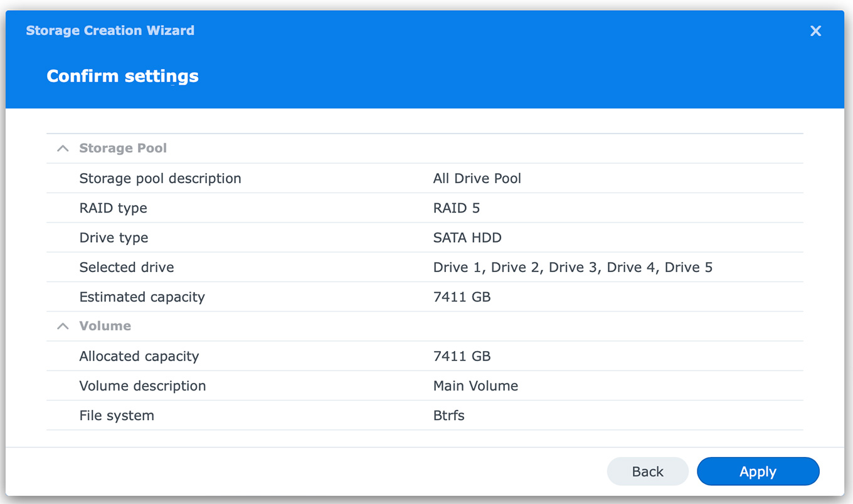Click the RAID 5 value
Screen dimensions: 853x504
(x=456, y=208)
